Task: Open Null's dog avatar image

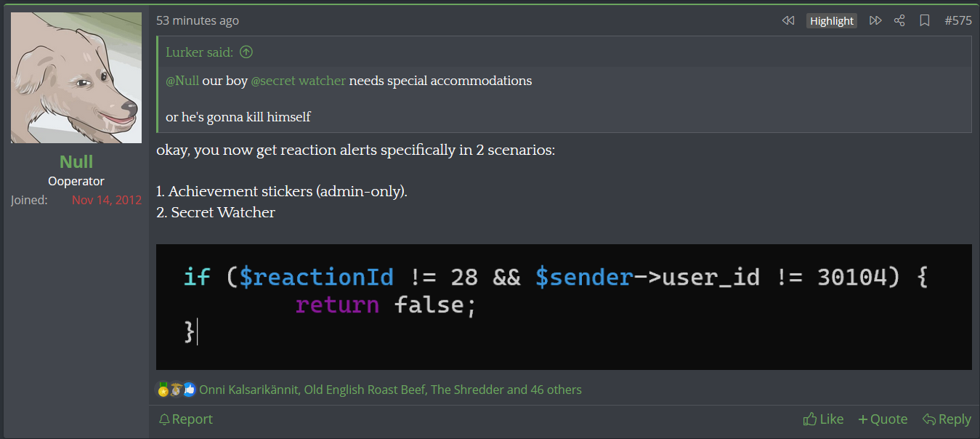Action: pyautogui.click(x=76, y=78)
